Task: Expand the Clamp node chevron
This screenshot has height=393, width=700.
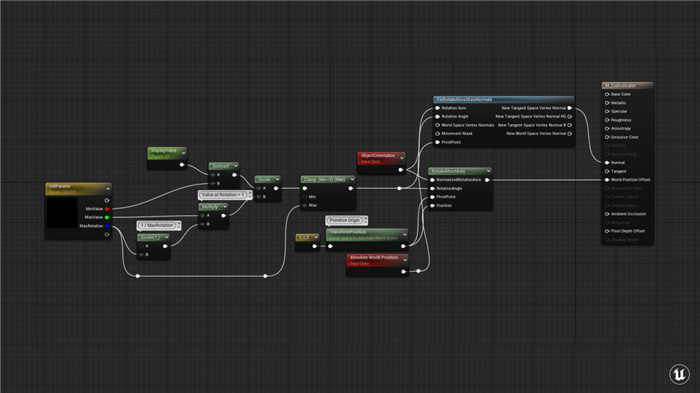Action: (352, 179)
